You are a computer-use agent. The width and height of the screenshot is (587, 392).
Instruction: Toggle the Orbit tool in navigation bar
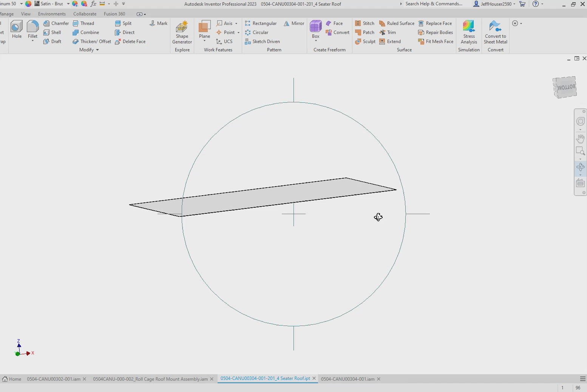(x=580, y=167)
